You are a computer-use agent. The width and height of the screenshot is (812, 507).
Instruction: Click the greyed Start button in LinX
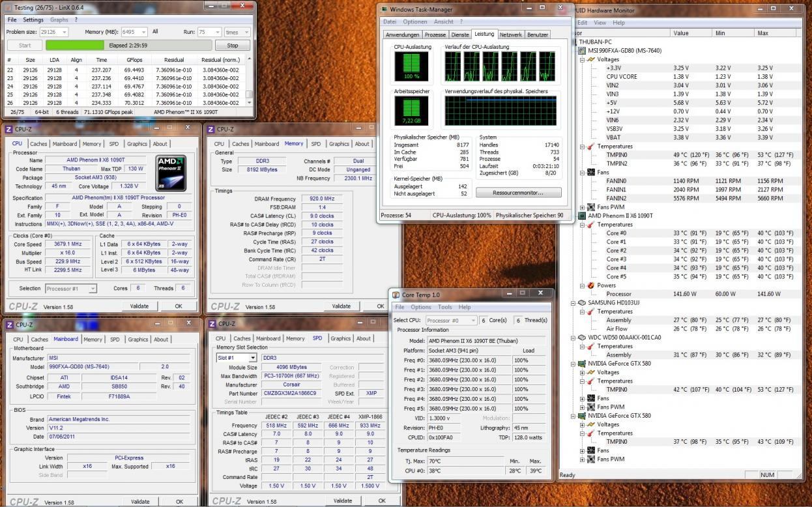tap(25, 46)
